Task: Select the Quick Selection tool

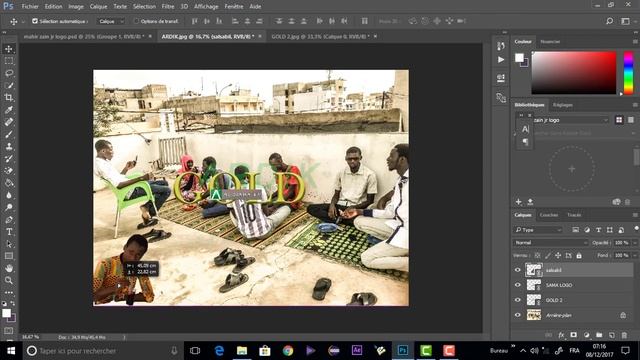Action: (9, 86)
